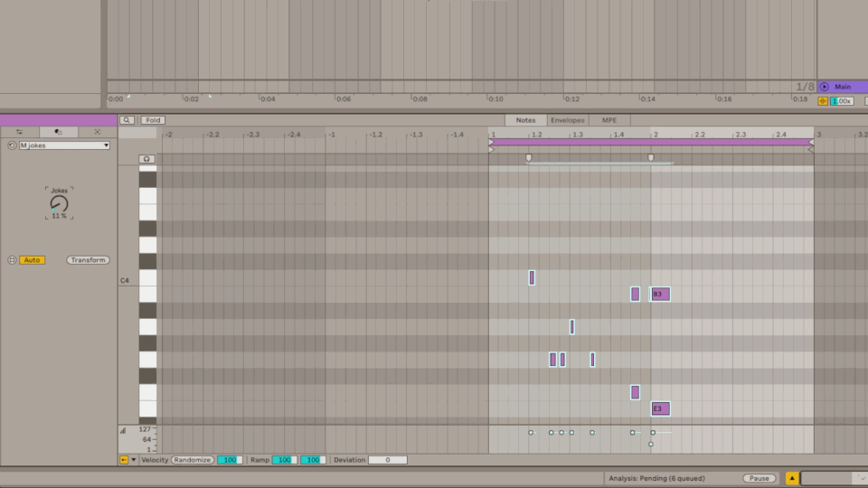
Task: Toggle the yellow Auto button
Action: [33, 260]
